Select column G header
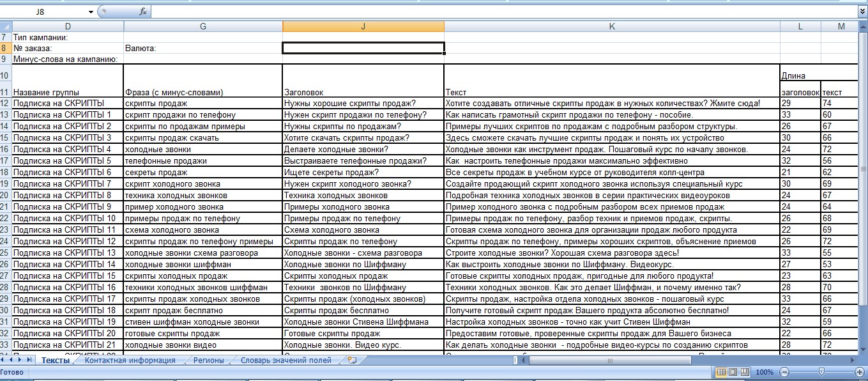 tap(203, 26)
